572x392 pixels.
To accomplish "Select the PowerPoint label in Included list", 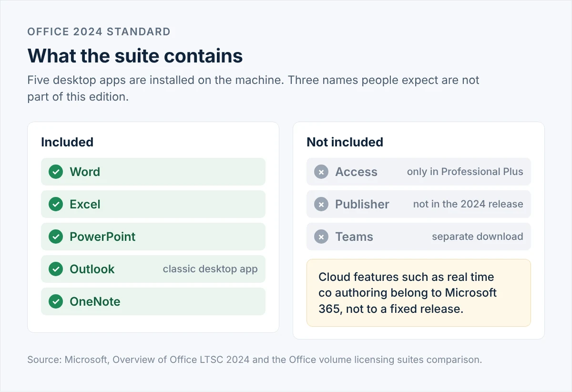I will tap(102, 237).
